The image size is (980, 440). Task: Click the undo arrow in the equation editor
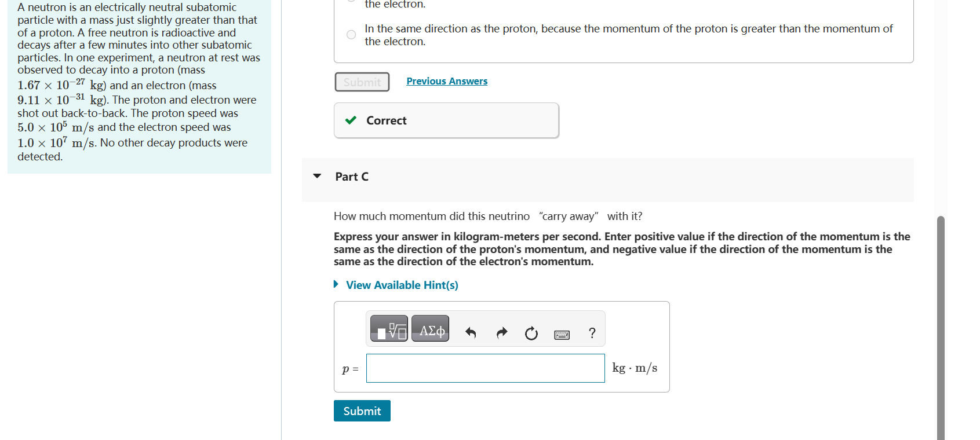(x=470, y=333)
